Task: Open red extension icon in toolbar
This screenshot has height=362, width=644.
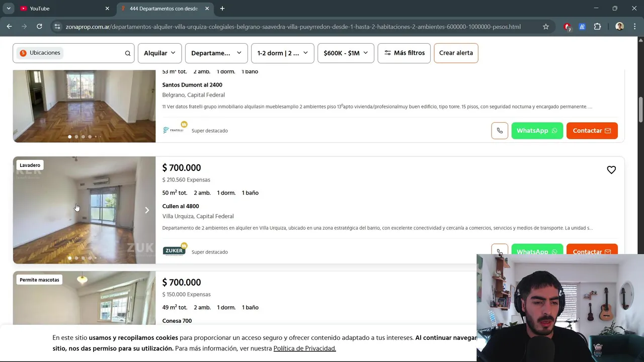Action: (568, 27)
